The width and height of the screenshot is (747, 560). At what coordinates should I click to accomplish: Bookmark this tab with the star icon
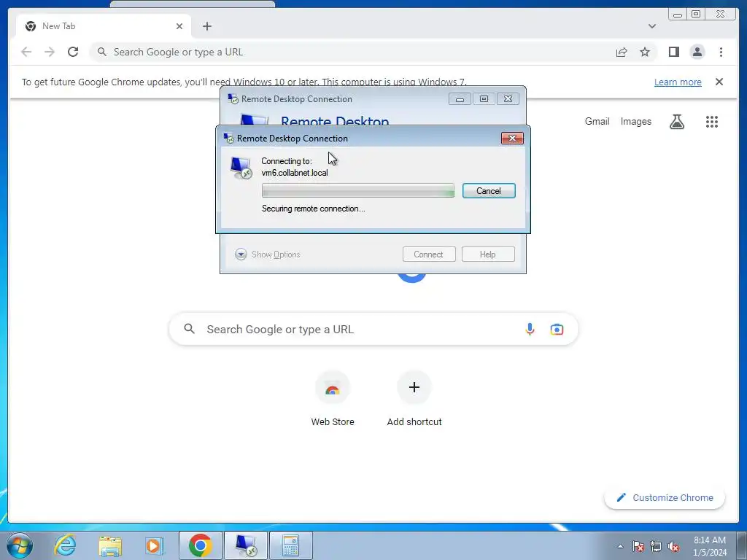coord(645,52)
